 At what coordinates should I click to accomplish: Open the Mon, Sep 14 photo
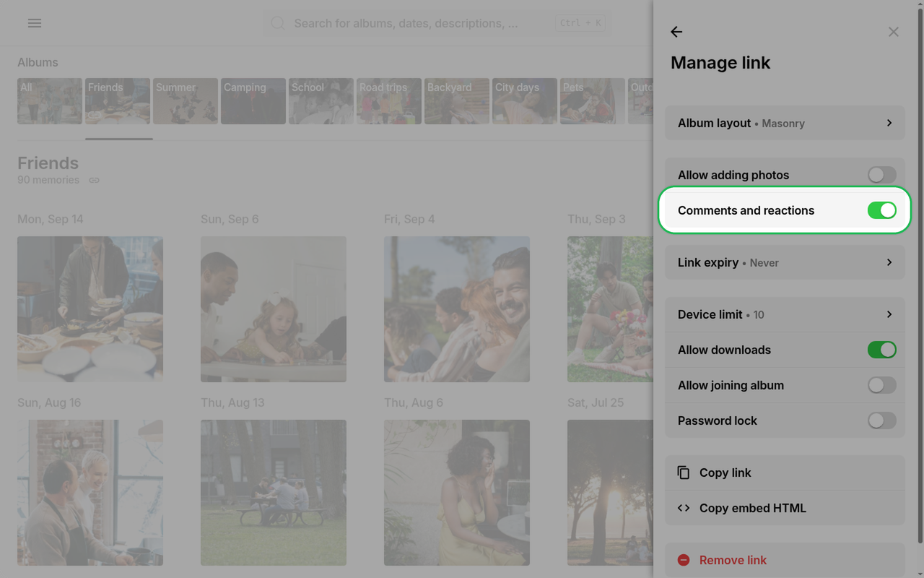[x=90, y=309]
